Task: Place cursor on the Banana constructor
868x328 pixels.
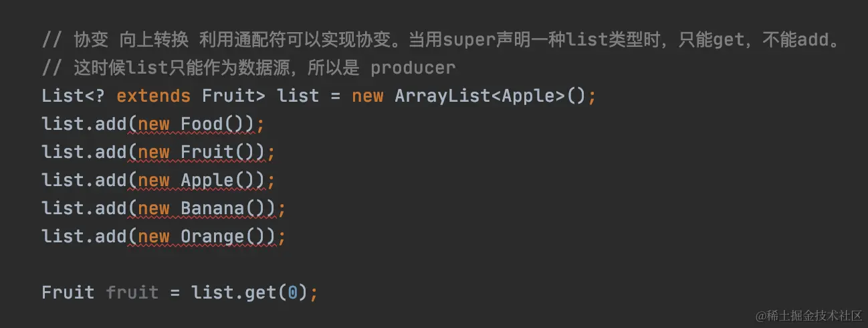Action: point(213,208)
